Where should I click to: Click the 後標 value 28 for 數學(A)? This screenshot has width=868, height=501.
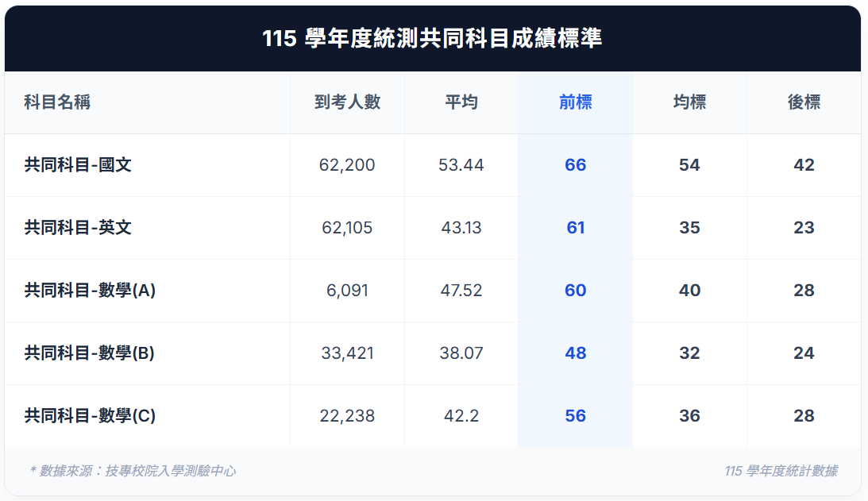coord(804,290)
